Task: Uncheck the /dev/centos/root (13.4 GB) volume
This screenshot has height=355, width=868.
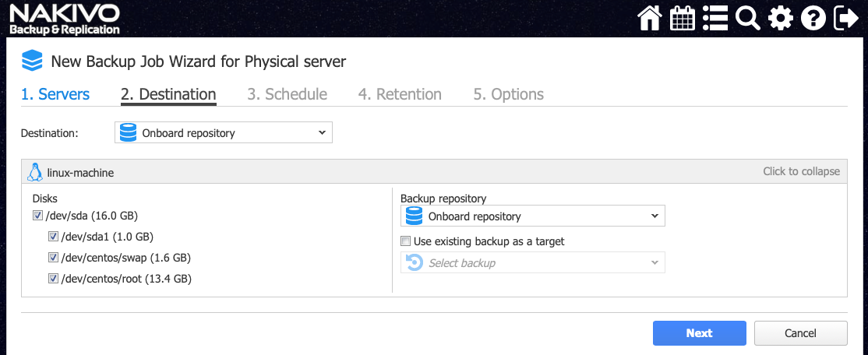Action: 53,279
